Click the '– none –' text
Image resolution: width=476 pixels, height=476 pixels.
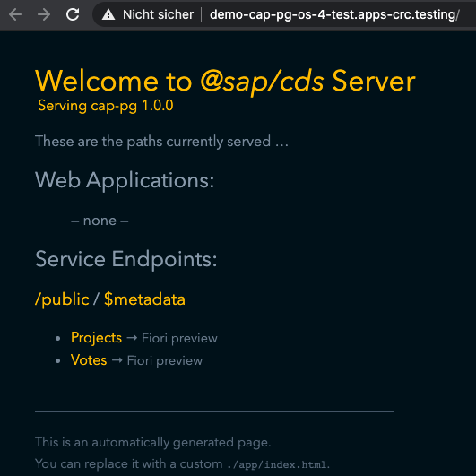point(100,221)
